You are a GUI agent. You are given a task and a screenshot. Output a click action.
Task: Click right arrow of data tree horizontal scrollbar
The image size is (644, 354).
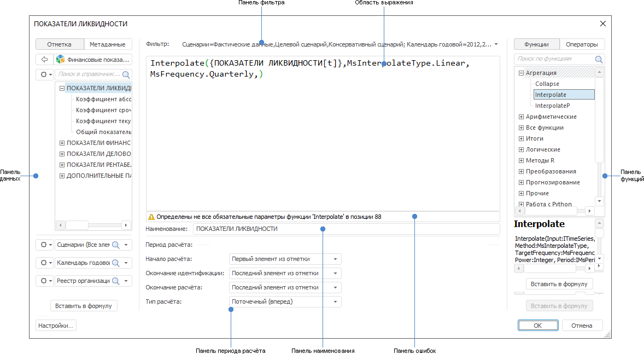coord(126,225)
